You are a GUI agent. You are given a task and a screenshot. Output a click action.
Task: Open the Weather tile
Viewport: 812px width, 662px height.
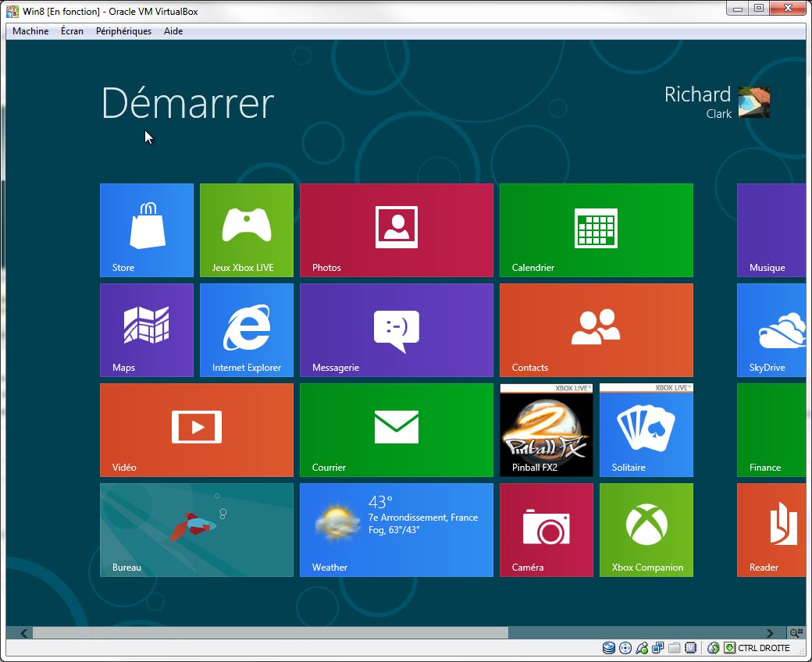coord(397,530)
